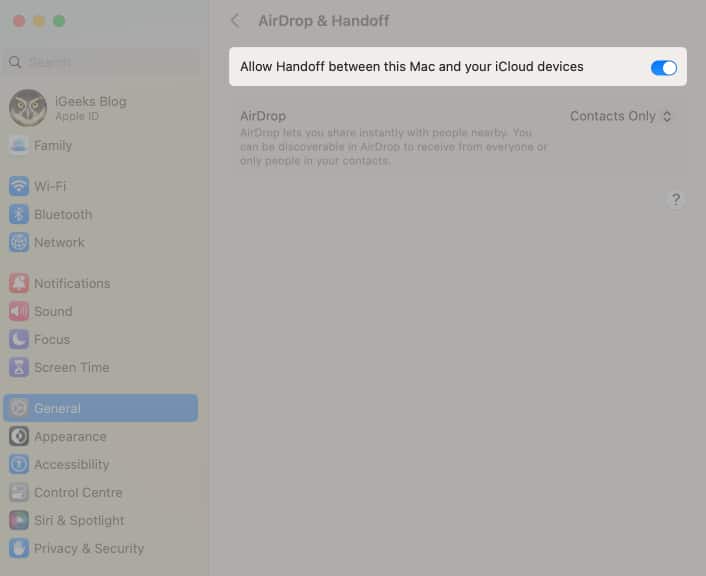Click the Privacy & Security hand icon
Image resolution: width=706 pixels, height=576 pixels.
point(18,548)
